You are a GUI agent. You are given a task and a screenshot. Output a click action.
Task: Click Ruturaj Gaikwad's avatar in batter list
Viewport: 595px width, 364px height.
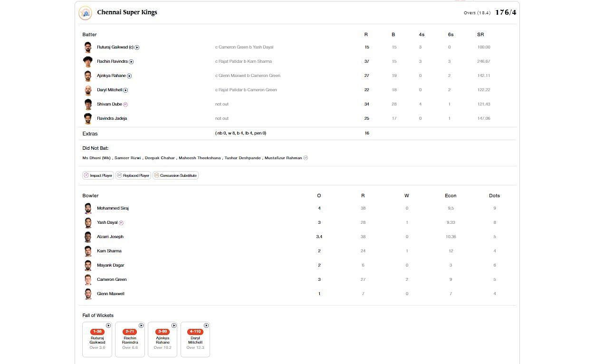pyautogui.click(x=88, y=47)
